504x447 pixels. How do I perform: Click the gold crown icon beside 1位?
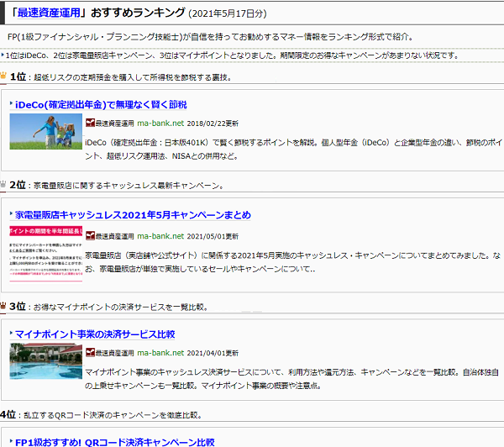(3, 76)
